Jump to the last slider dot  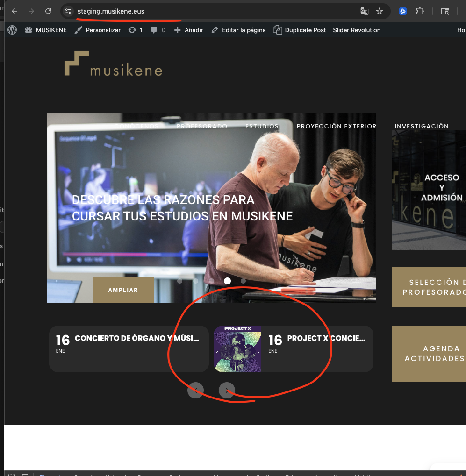coord(243,281)
